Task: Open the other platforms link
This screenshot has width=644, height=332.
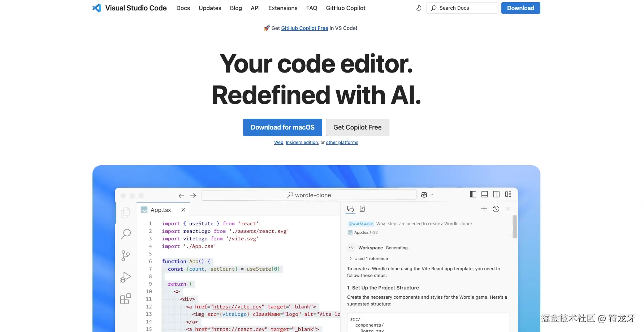Action: tap(342, 143)
